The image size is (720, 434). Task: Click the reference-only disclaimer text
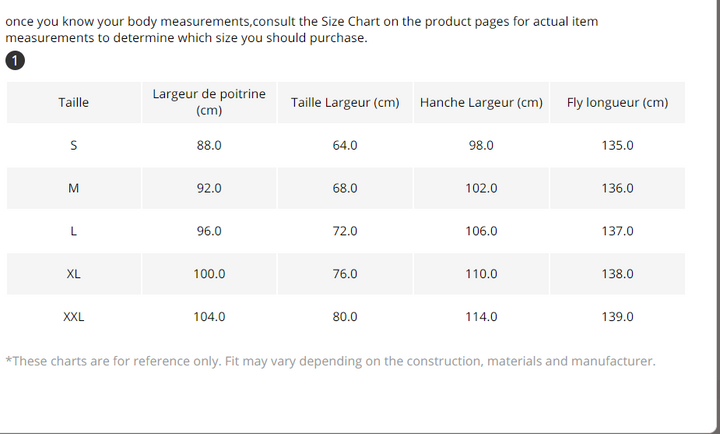331,361
